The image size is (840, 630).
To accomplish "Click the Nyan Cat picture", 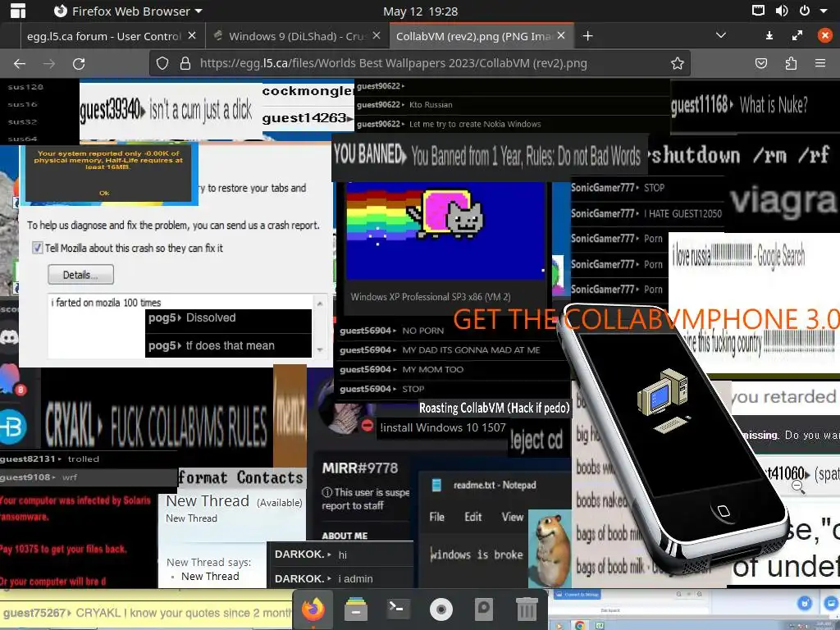I will coord(445,231).
